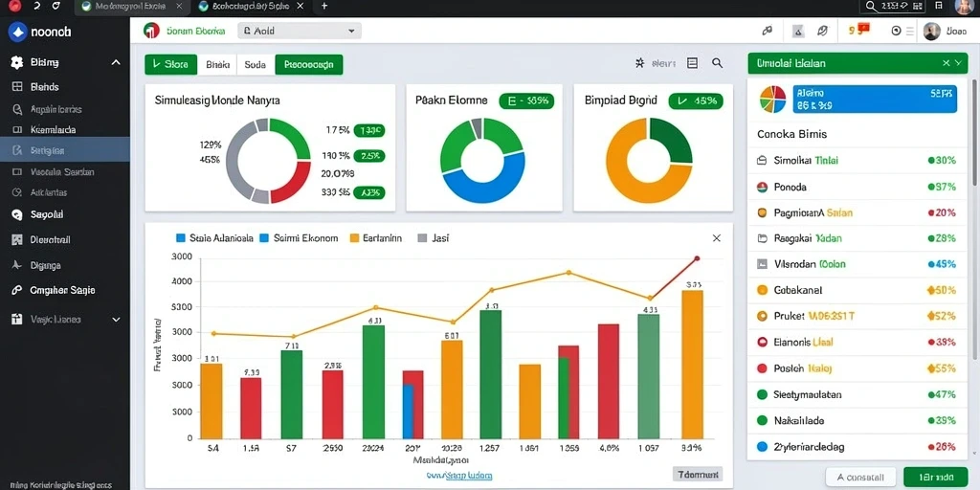Screen dimensions: 980x490
Task: Select the Stora tab
Action: pyautogui.click(x=171, y=64)
